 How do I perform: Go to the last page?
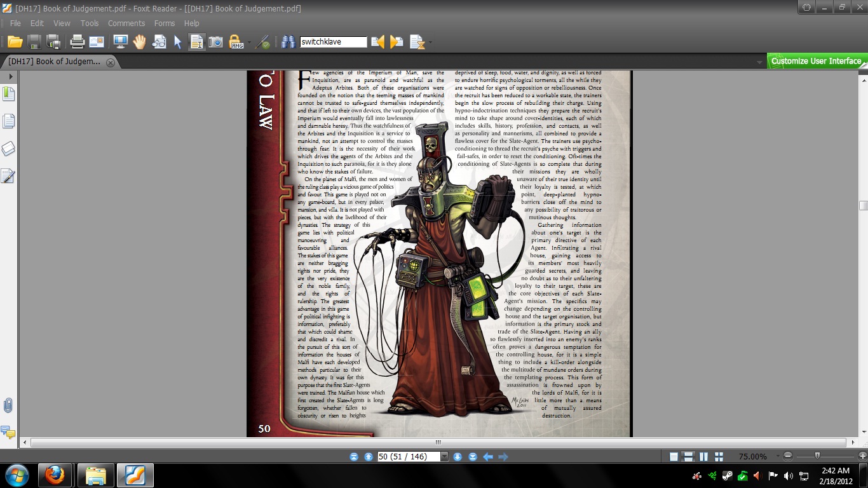click(x=473, y=456)
